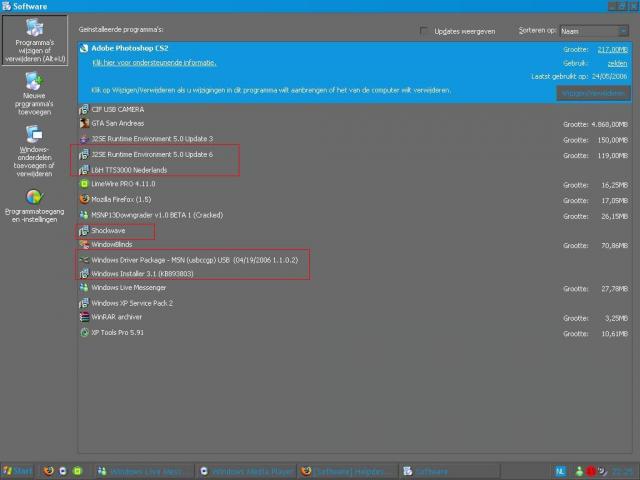
Task: Launch Firefox from the quick launch bar
Action: tap(49, 471)
